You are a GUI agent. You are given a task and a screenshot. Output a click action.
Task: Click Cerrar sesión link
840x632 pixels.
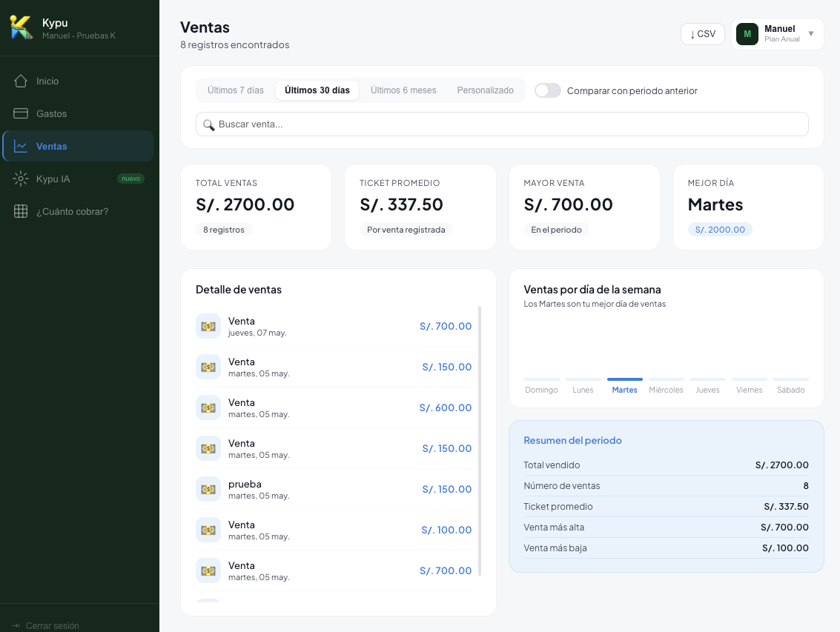53,625
